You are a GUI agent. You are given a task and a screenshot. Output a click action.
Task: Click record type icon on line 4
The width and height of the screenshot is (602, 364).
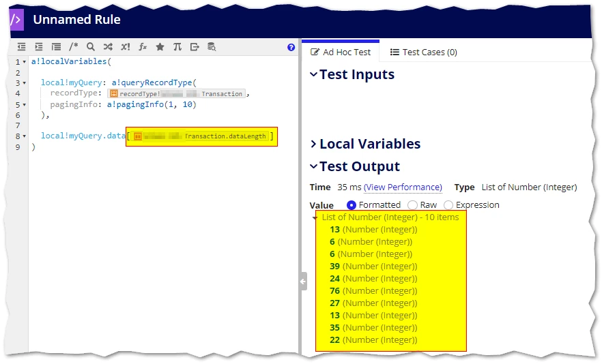(x=113, y=93)
